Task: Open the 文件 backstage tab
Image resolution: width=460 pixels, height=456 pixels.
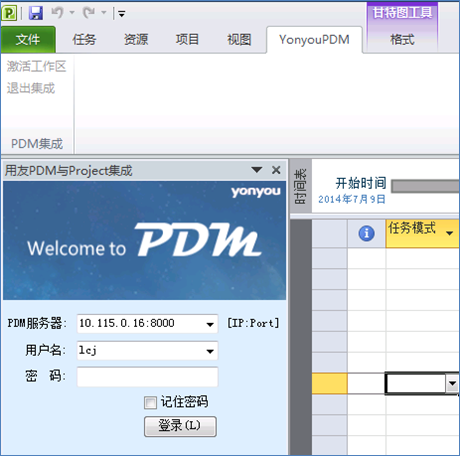Action: click(28, 40)
